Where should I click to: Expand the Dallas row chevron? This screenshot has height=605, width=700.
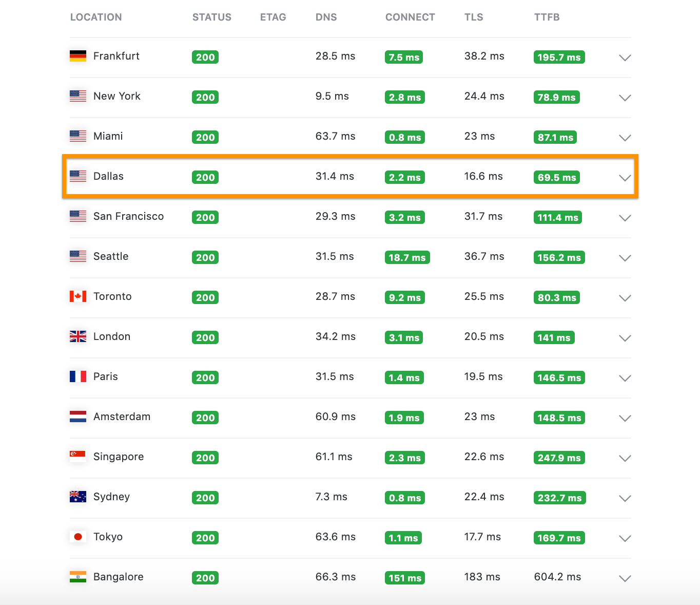coord(625,178)
